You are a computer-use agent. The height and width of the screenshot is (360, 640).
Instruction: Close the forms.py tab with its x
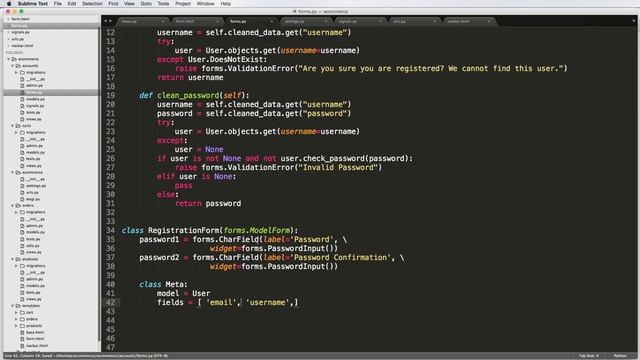click(x=271, y=21)
